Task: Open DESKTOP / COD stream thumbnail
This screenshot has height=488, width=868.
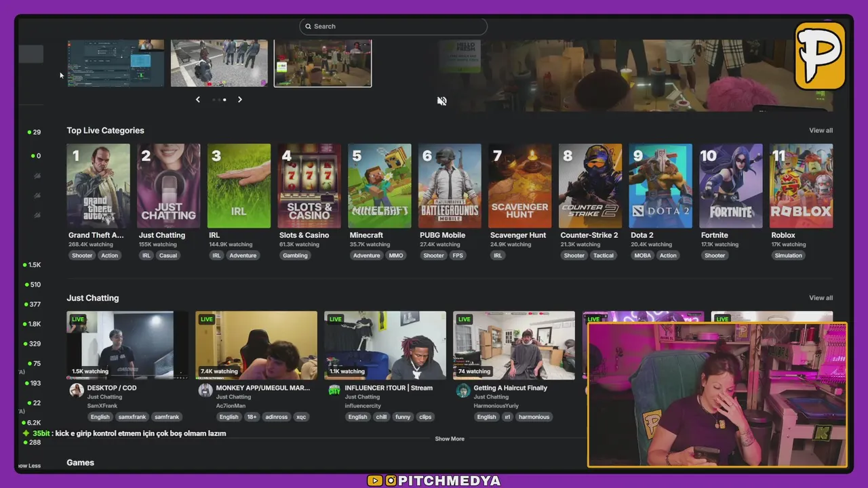Action: tap(127, 346)
